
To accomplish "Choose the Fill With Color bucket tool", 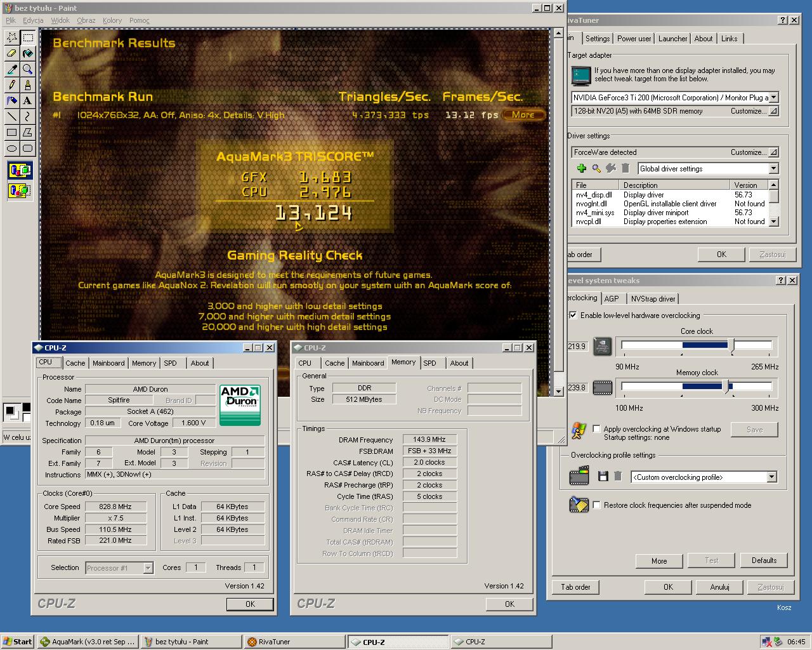I will click(x=27, y=53).
